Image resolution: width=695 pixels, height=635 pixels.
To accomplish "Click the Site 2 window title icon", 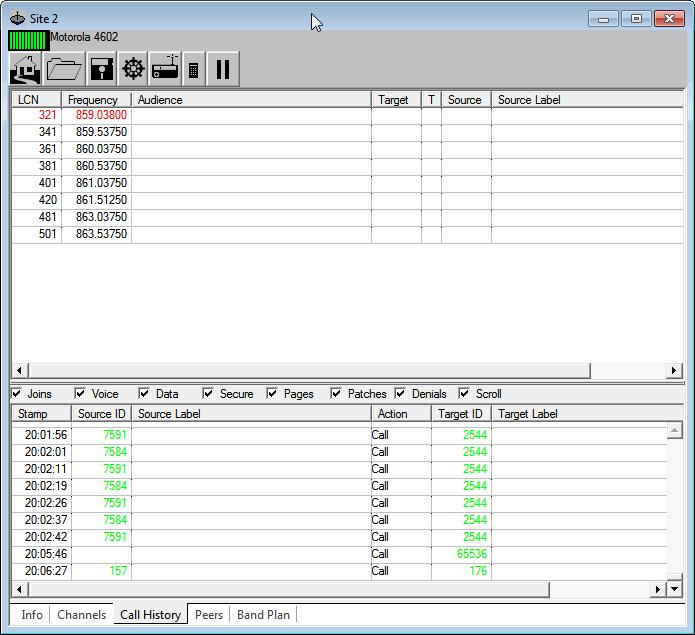I will (17, 19).
